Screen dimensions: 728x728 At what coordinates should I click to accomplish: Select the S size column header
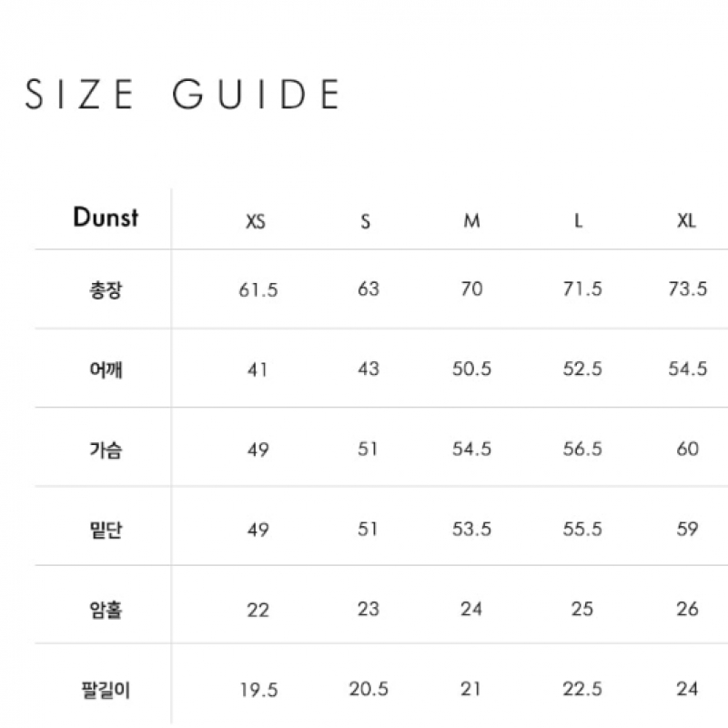click(366, 221)
